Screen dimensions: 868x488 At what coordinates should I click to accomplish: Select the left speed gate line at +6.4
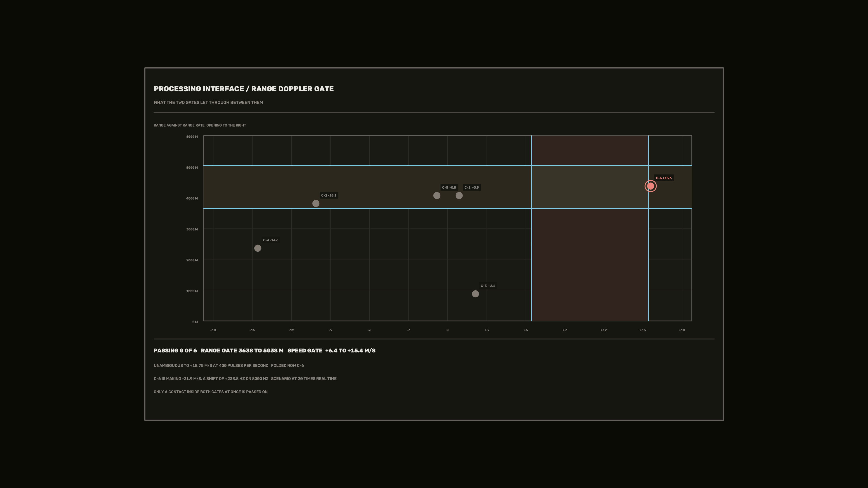[531, 228]
